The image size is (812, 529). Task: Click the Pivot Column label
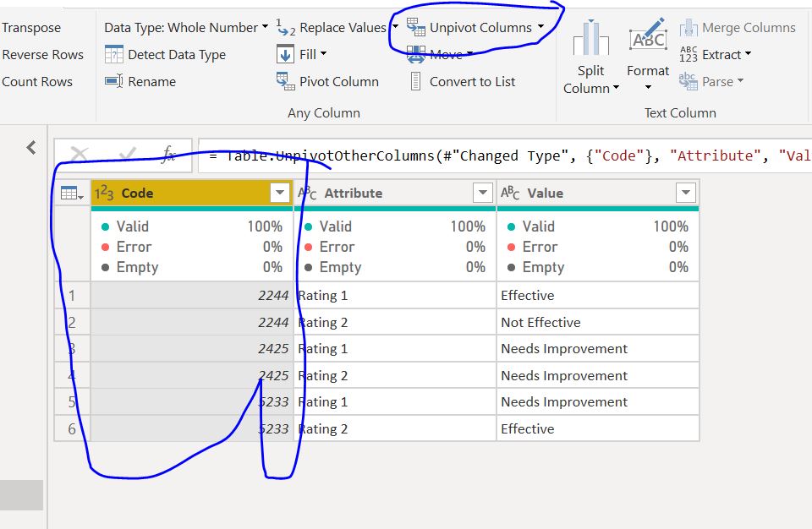pos(339,81)
